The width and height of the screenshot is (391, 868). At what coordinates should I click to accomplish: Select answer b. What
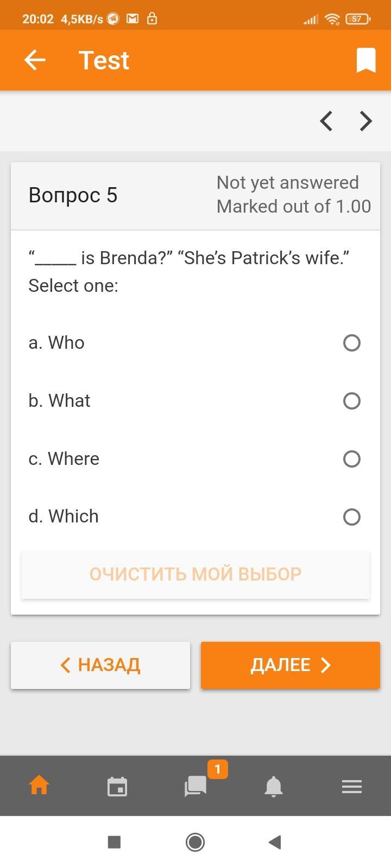[351, 401]
